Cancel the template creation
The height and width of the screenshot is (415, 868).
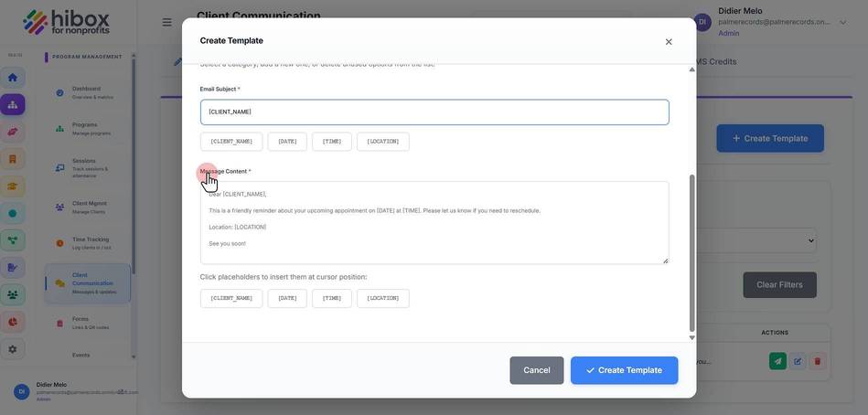click(x=536, y=370)
